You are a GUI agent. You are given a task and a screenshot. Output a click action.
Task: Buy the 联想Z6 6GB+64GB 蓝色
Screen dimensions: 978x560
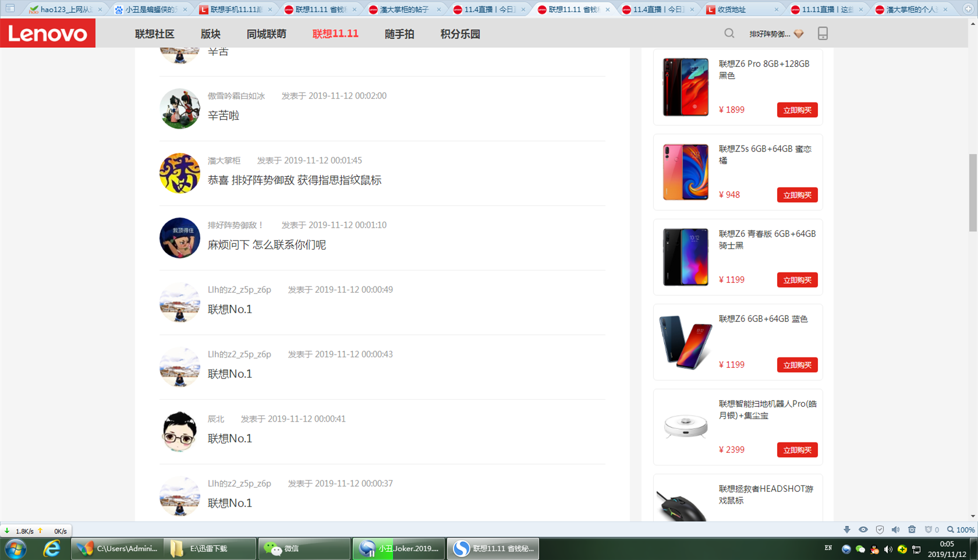(x=797, y=365)
